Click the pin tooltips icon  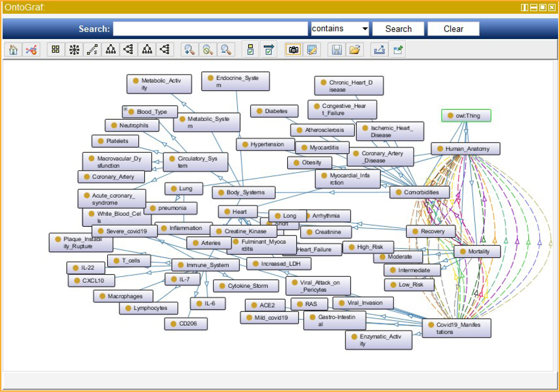tap(398, 50)
